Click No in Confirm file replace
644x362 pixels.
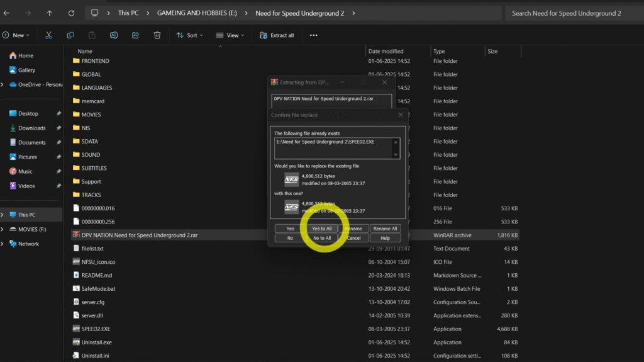[290, 238]
